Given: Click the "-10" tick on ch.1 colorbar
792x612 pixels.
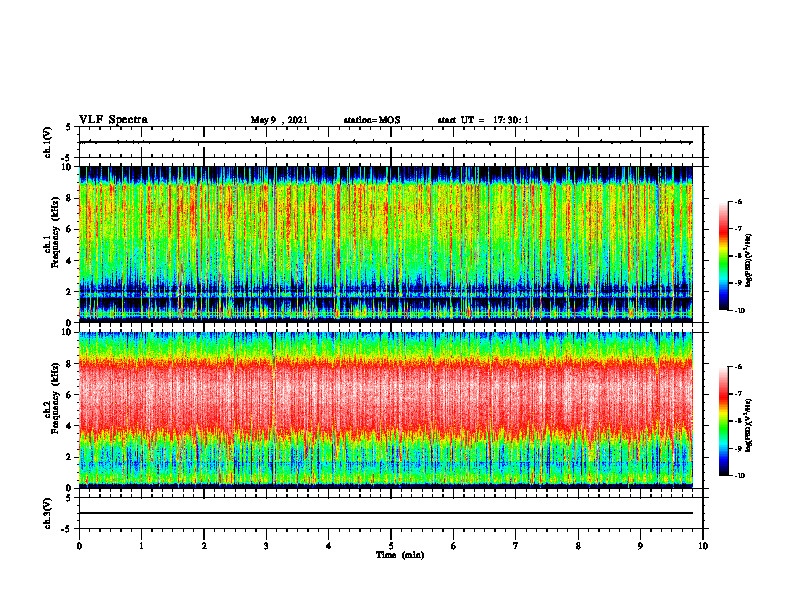Looking at the screenshot, I should [x=739, y=311].
